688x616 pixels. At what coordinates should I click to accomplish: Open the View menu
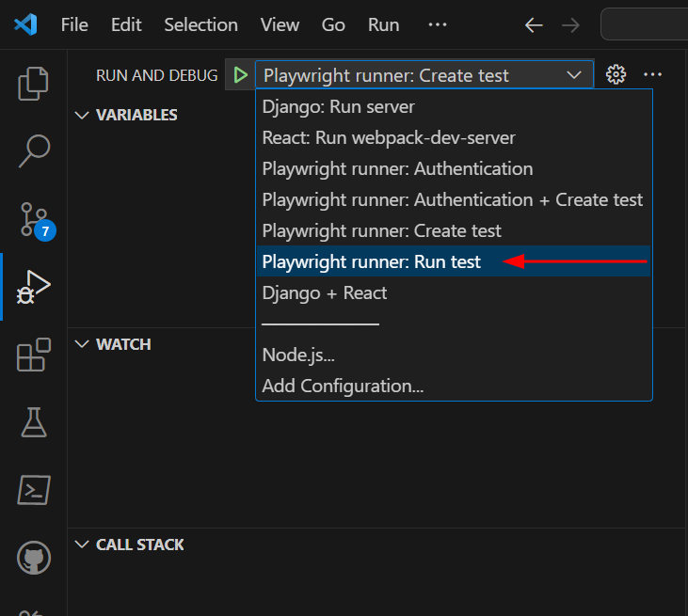[280, 25]
